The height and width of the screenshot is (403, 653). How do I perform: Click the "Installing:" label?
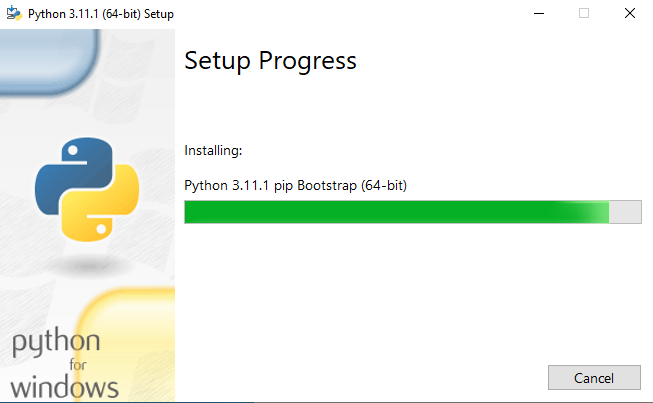tap(214, 151)
